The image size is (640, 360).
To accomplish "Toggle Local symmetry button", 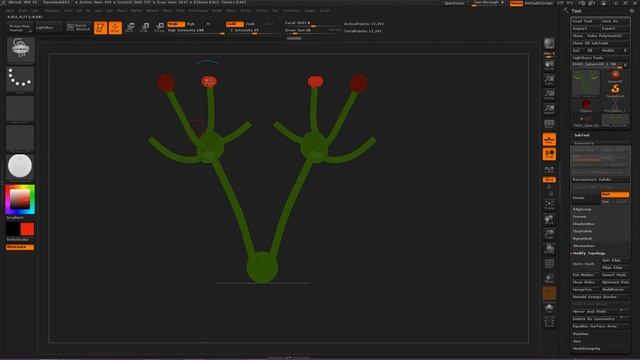I will (549, 154).
